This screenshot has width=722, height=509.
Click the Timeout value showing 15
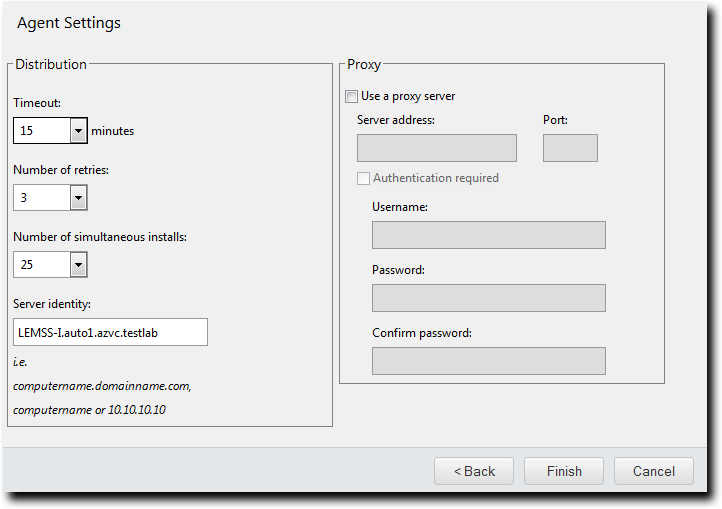(42, 131)
